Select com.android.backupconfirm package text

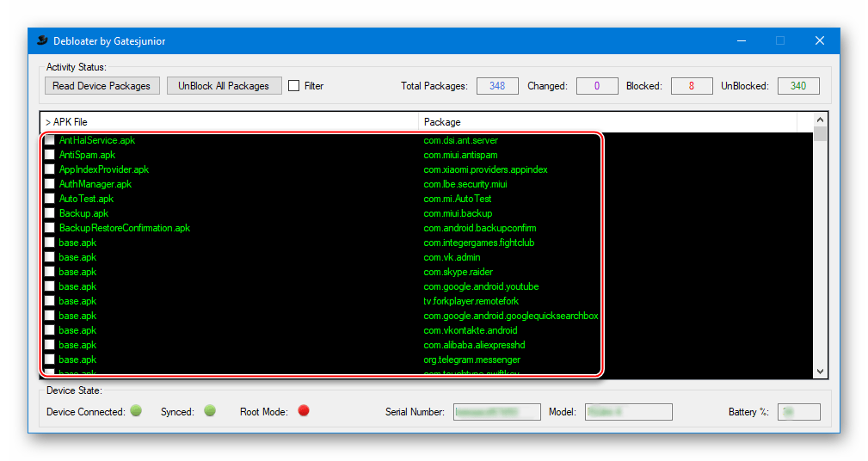pos(480,228)
